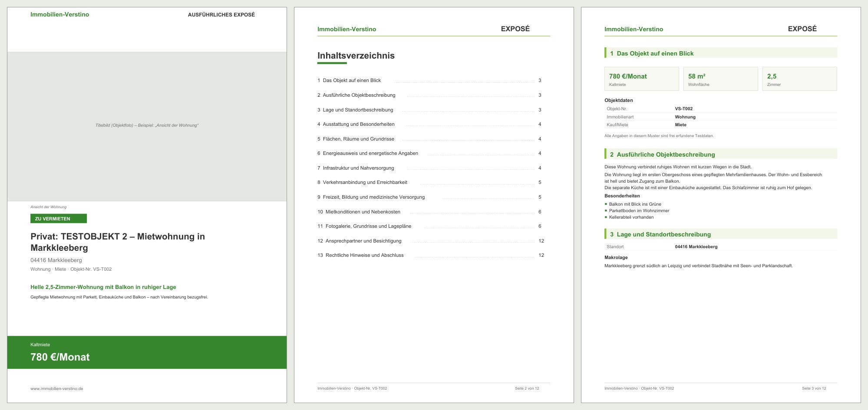Select contents entry 'Ansprechpartner und Besichtigung'
868x410 pixels.
[x=431, y=241]
